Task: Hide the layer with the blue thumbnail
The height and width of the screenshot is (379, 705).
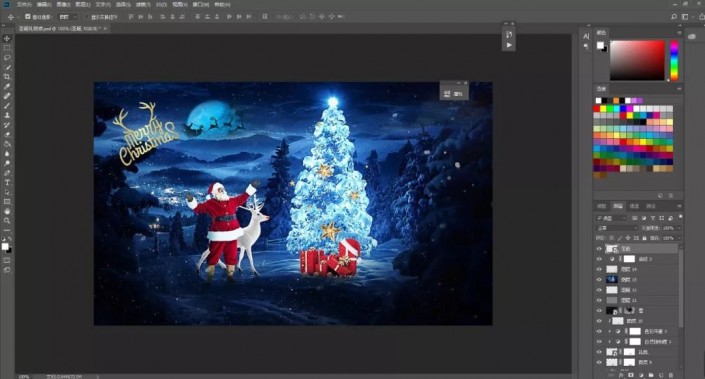Action: click(x=599, y=280)
